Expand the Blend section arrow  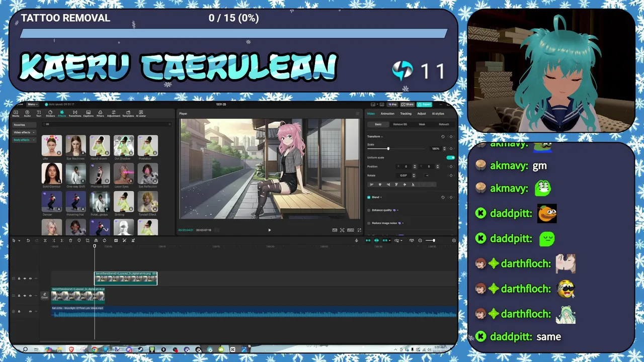pyautogui.click(x=381, y=197)
